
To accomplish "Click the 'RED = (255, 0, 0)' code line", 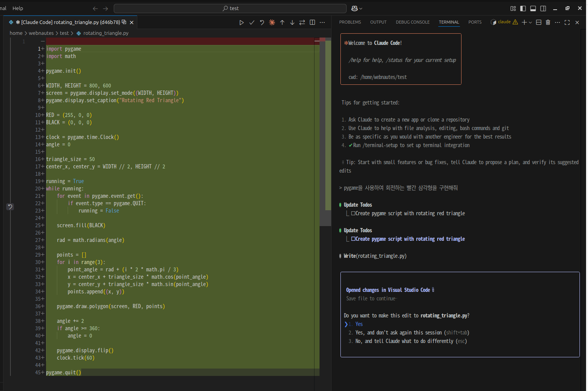I will point(69,115).
